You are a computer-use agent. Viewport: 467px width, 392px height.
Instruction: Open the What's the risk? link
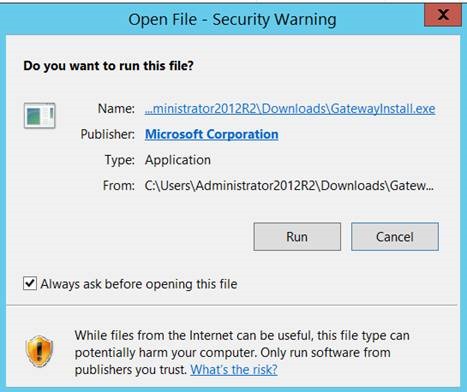(234, 369)
